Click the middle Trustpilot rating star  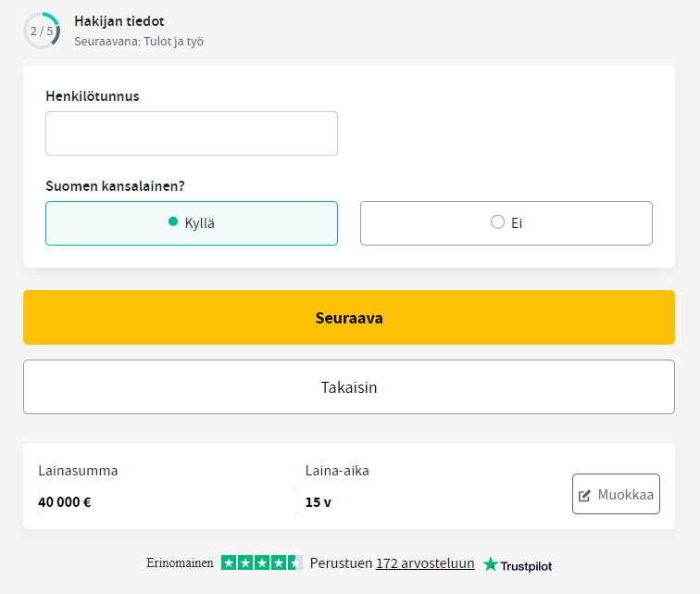pyautogui.click(x=262, y=562)
